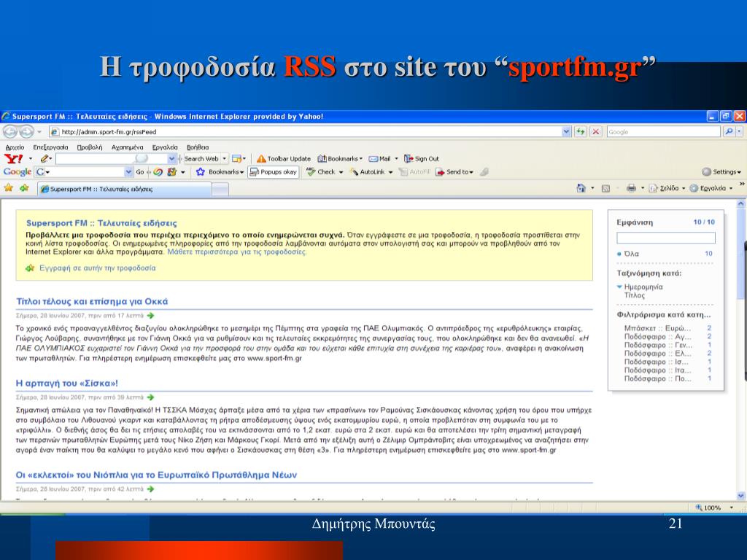Click the browser Forward arrow button

point(26,131)
